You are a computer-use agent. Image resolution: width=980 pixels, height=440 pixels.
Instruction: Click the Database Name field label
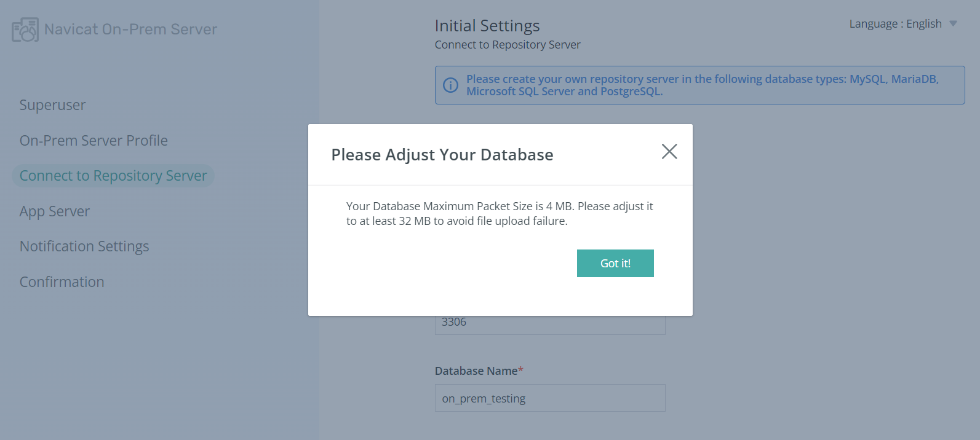476,371
